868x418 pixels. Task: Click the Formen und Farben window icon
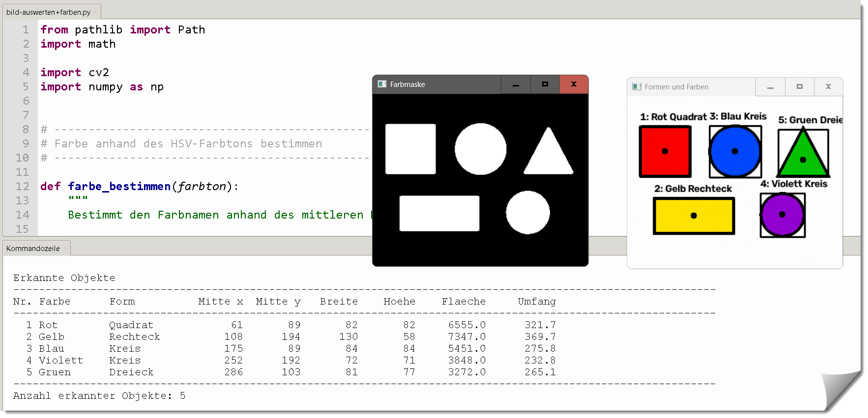[x=637, y=86]
